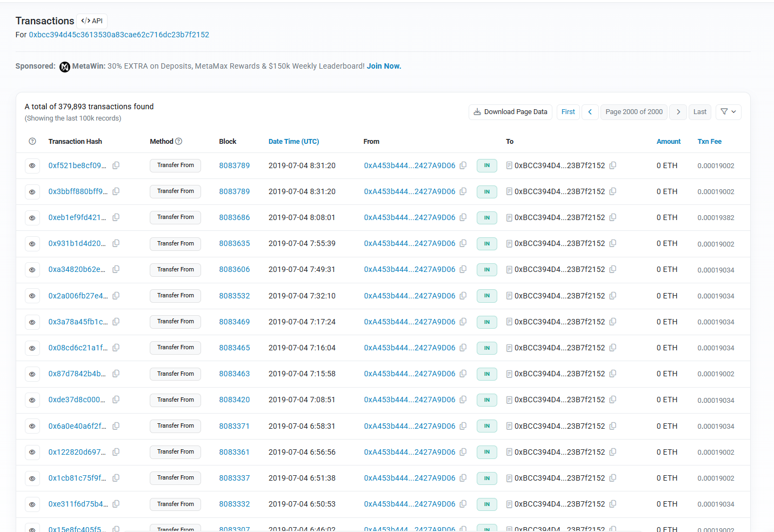Click the MetaWin sponsor logo
The image size is (774, 532).
65,66
